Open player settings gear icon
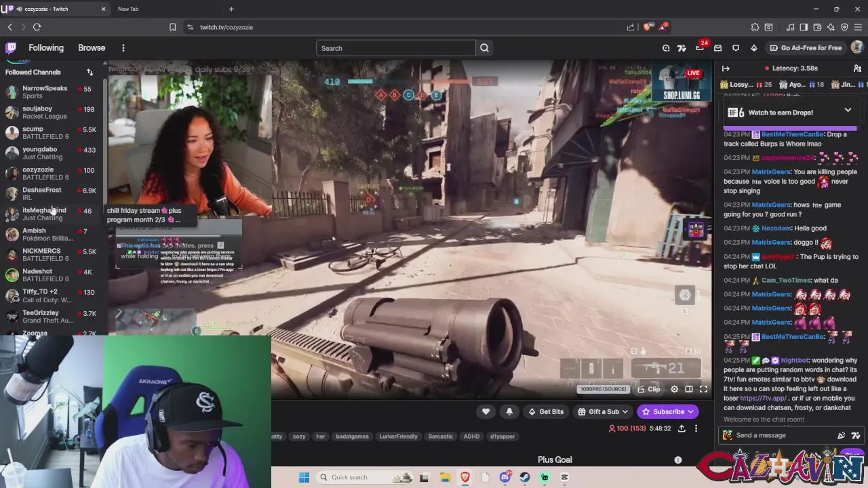 (674, 389)
